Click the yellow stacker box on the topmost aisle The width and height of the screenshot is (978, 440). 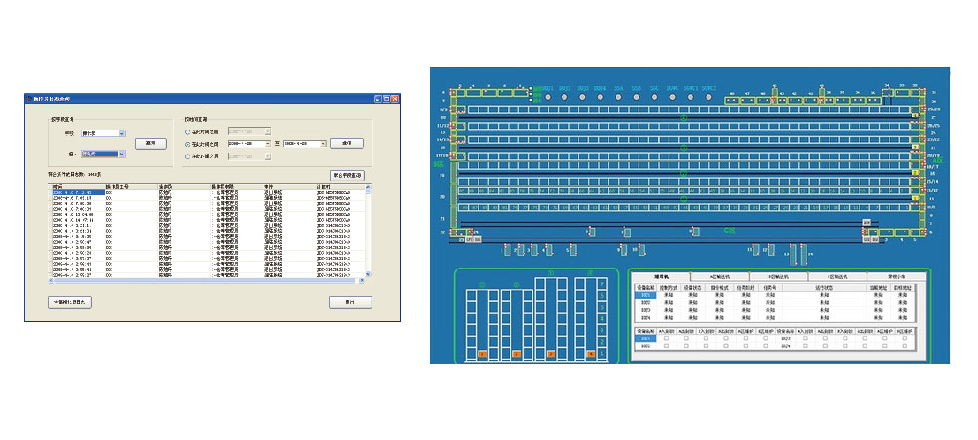pos(915,115)
